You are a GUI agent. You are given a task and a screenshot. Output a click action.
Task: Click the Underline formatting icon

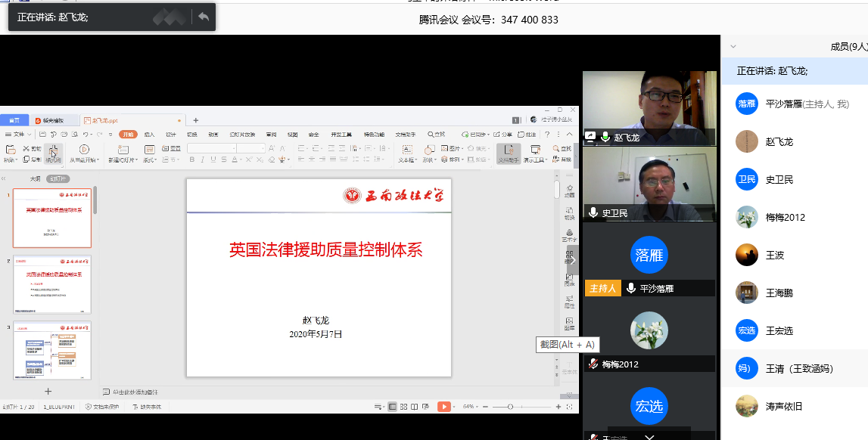[213, 160]
